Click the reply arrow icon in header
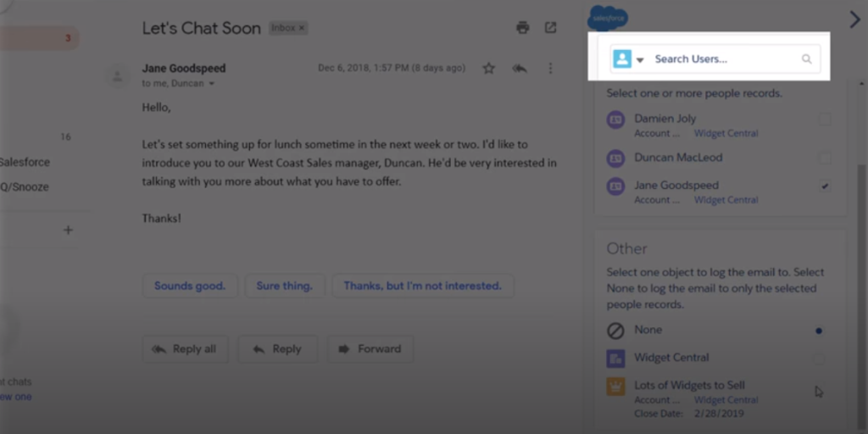 tap(520, 69)
